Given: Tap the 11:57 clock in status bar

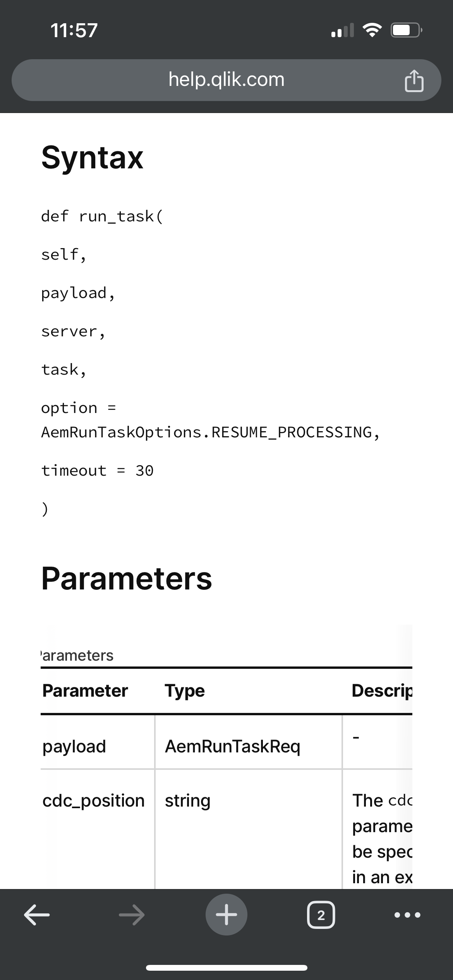Looking at the screenshot, I should (74, 30).
